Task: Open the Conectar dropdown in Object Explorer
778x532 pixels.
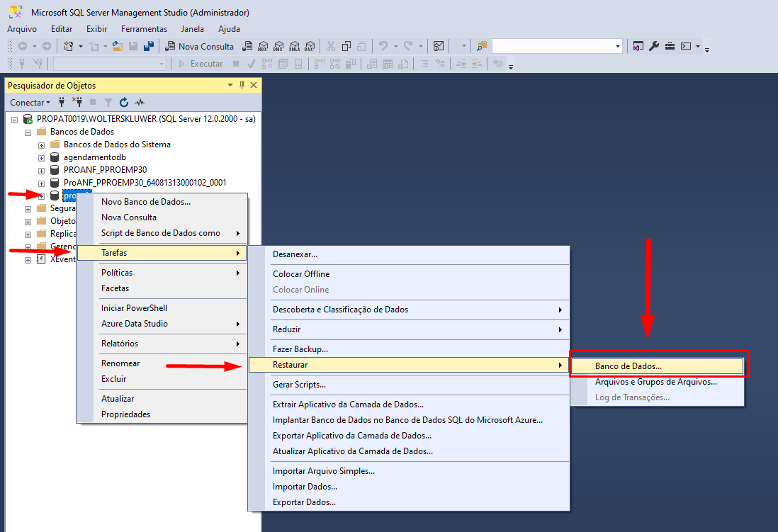Action: click(x=30, y=102)
